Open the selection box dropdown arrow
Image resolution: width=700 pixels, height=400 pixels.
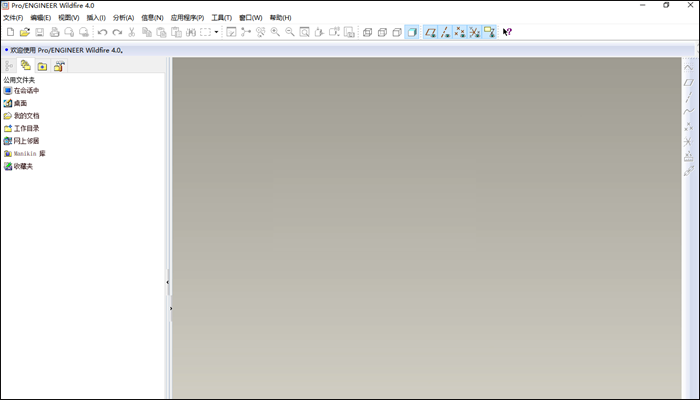(216, 32)
